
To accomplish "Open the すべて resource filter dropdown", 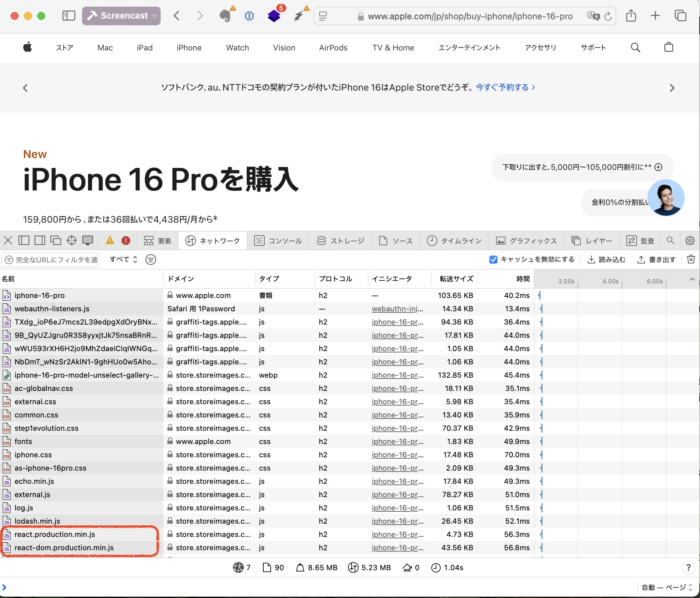I will [x=123, y=259].
